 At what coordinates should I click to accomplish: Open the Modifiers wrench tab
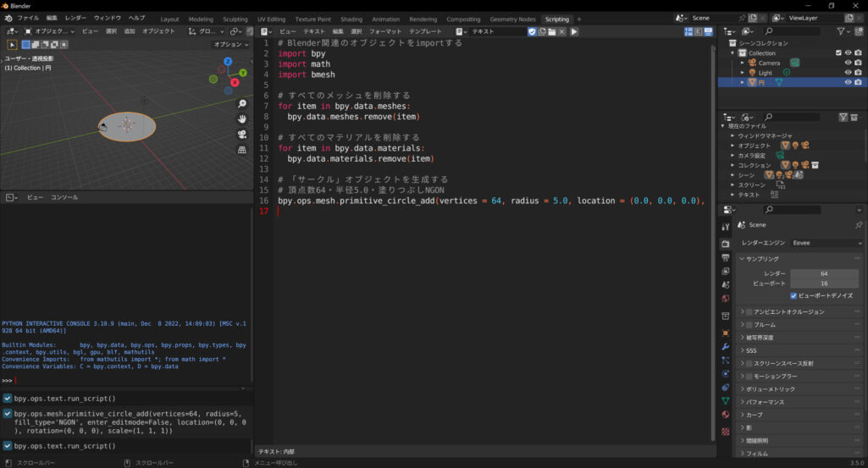[725, 346]
